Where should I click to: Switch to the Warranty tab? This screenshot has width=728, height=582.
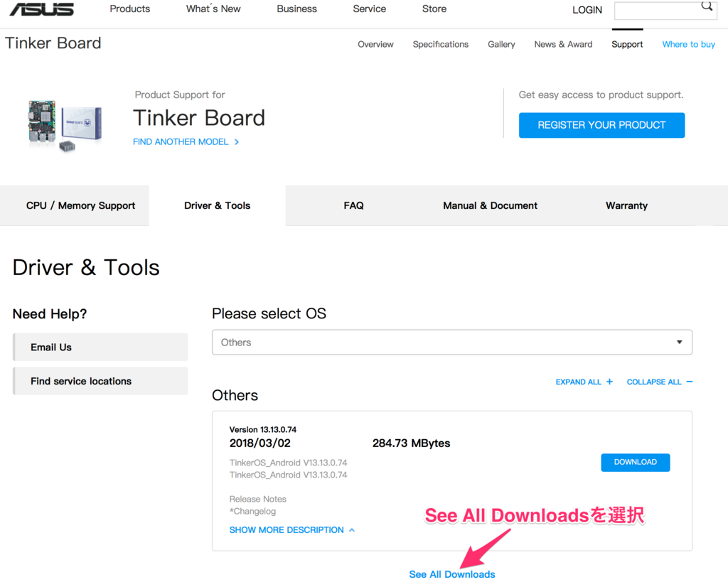[627, 205]
